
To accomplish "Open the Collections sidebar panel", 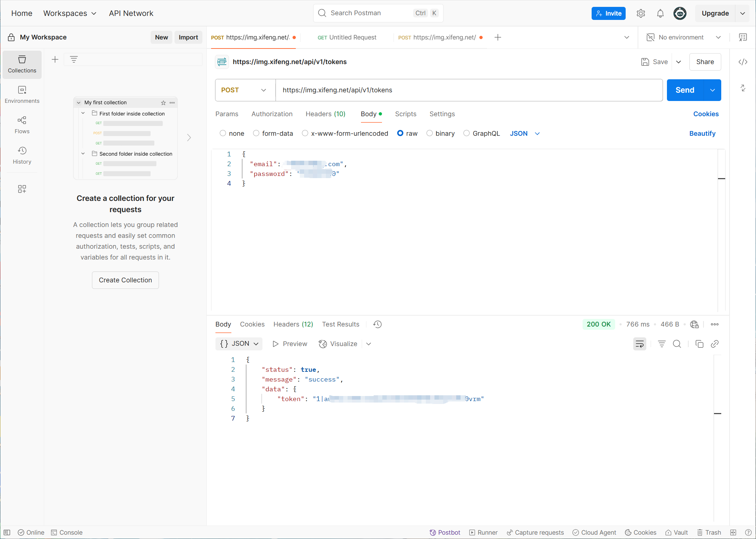I will point(22,64).
